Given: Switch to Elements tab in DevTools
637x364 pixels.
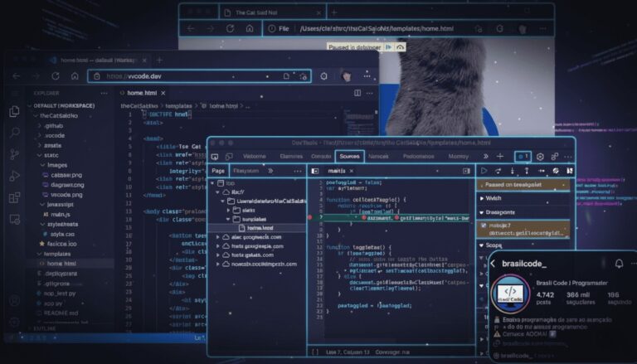Looking at the screenshot, I should click(x=291, y=157).
